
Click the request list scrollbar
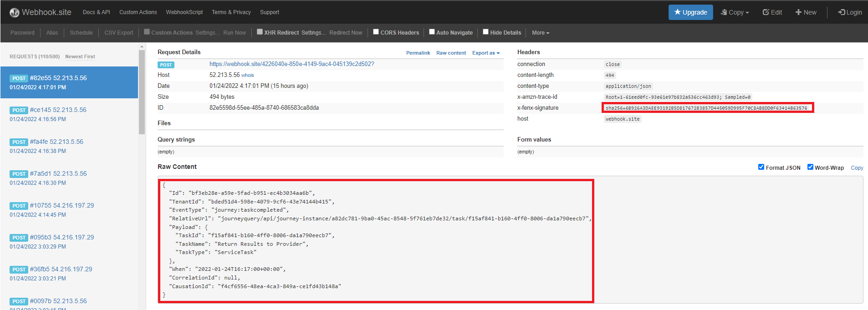(142, 92)
